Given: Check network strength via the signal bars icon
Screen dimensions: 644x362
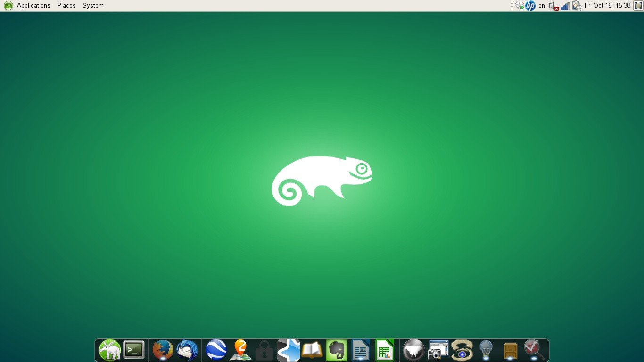Looking at the screenshot, I should point(564,5).
